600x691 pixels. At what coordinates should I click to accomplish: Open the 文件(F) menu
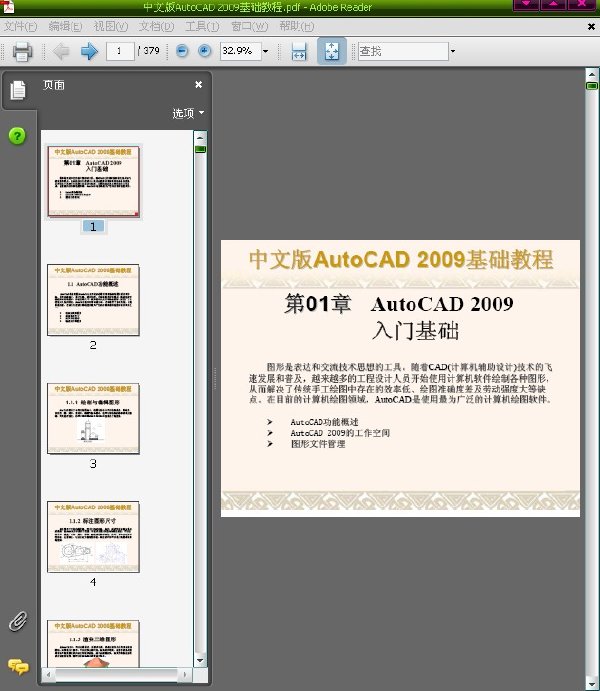(20, 27)
